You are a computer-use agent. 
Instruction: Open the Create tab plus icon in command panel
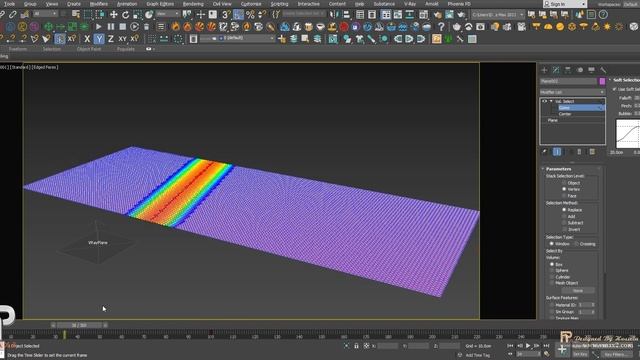tap(544, 70)
